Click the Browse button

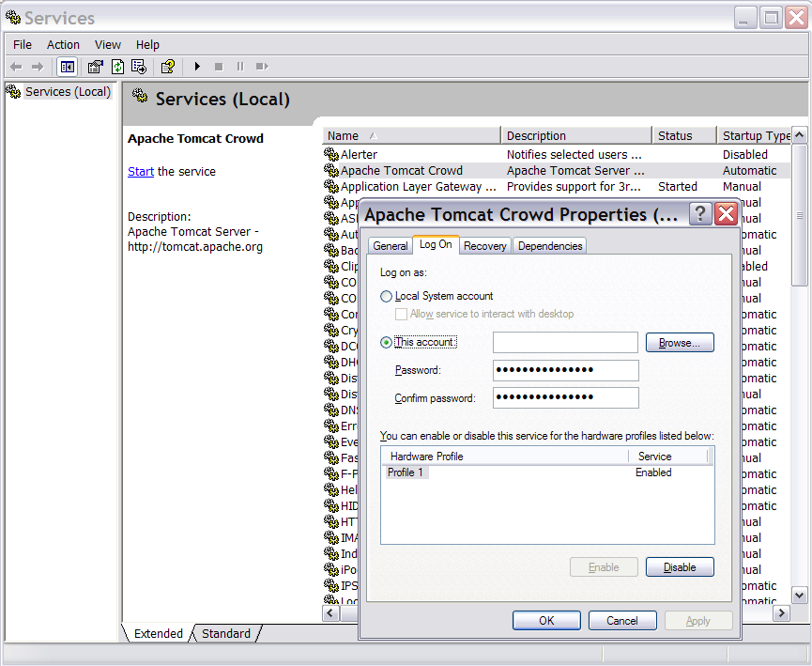(x=679, y=343)
